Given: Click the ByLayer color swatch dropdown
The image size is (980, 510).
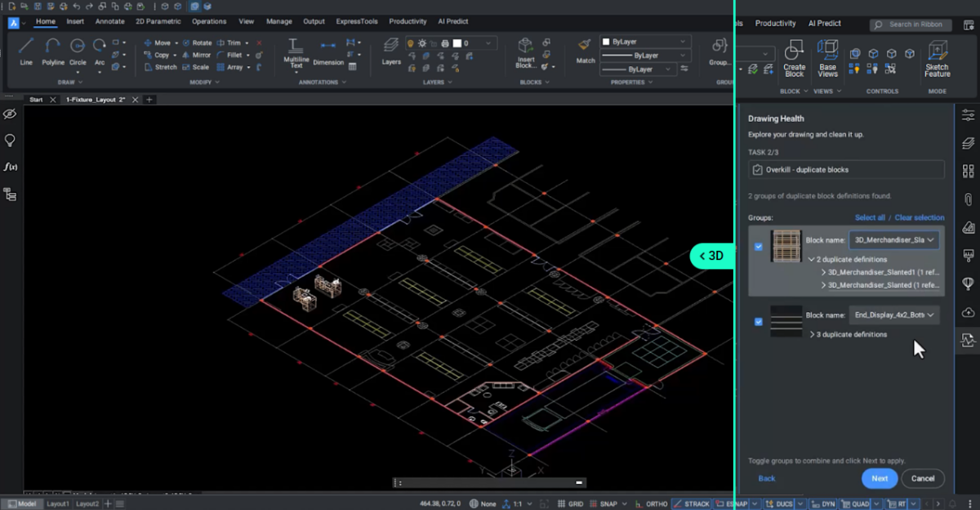Looking at the screenshot, I should (x=644, y=40).
